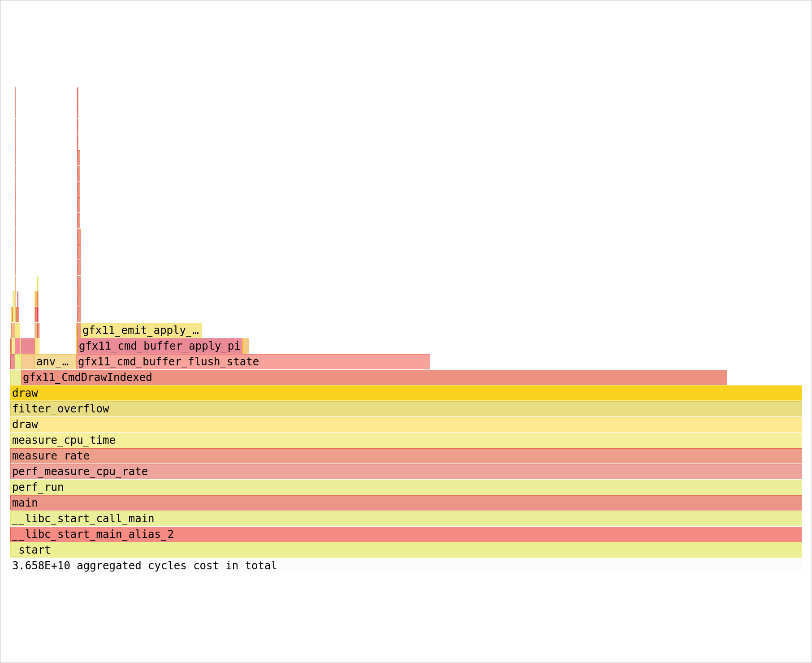Image resolution: width=812 pixels, height=663 pixels.
Task: Open the gfx11_cmd_buffer_apply_pi frame
Action: click(160, 346)
